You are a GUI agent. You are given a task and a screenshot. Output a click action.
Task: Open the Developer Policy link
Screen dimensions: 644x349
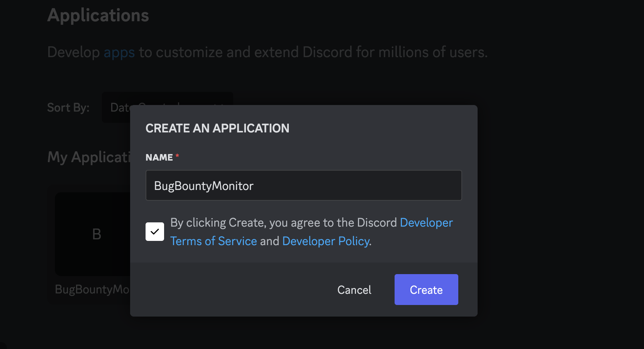326,241
